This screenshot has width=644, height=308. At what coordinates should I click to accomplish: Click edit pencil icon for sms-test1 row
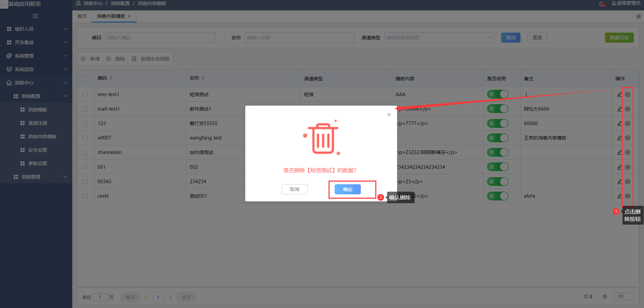click(619, 94)
